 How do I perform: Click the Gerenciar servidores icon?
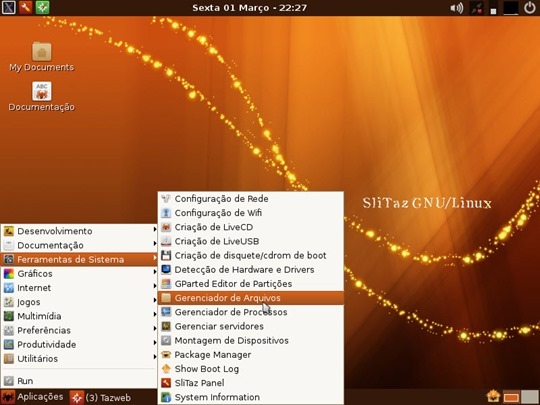pos(166,326)
